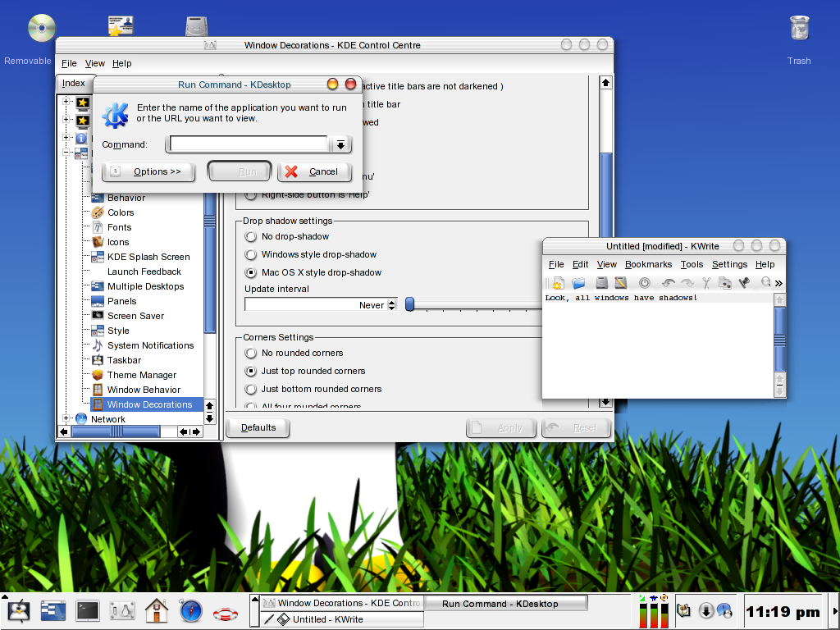Click the Close document power icon in KWrite
This screenshot has width=840, height=630.
pyautogui.click(x=645, y=283)
